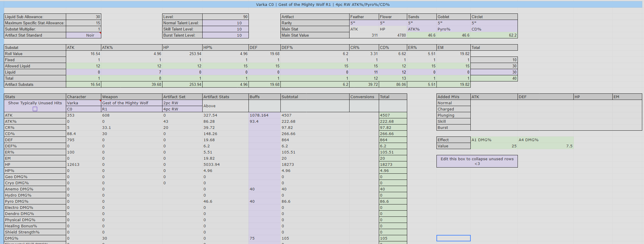
Task: Edit the Pyro DMG% buff value 40
Action: pos(265,201)
